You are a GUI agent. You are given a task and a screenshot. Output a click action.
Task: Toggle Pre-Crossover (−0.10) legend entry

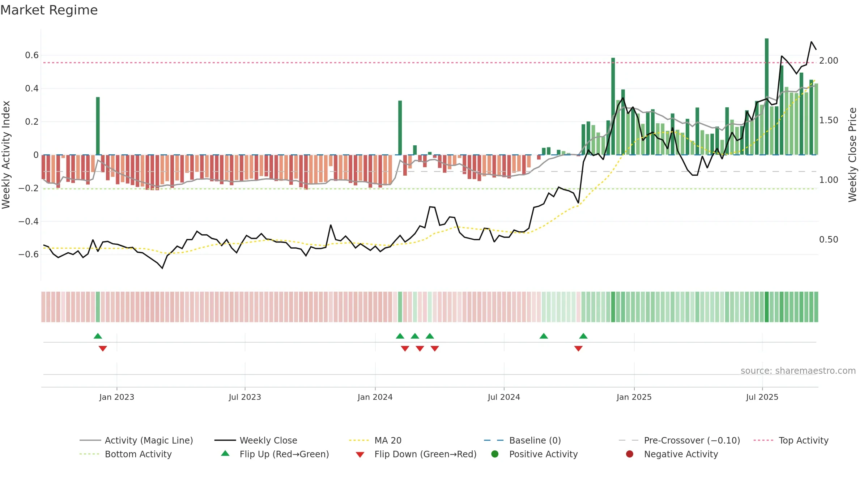click(x=679, y=440)
